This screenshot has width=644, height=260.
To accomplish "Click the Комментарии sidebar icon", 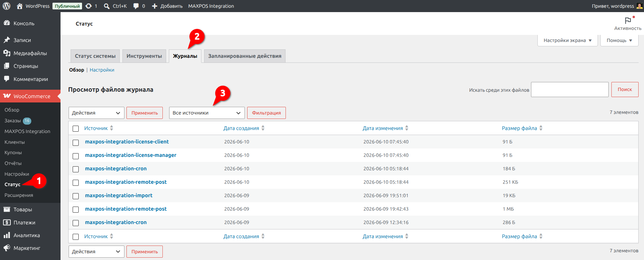I will coord(7,79).
